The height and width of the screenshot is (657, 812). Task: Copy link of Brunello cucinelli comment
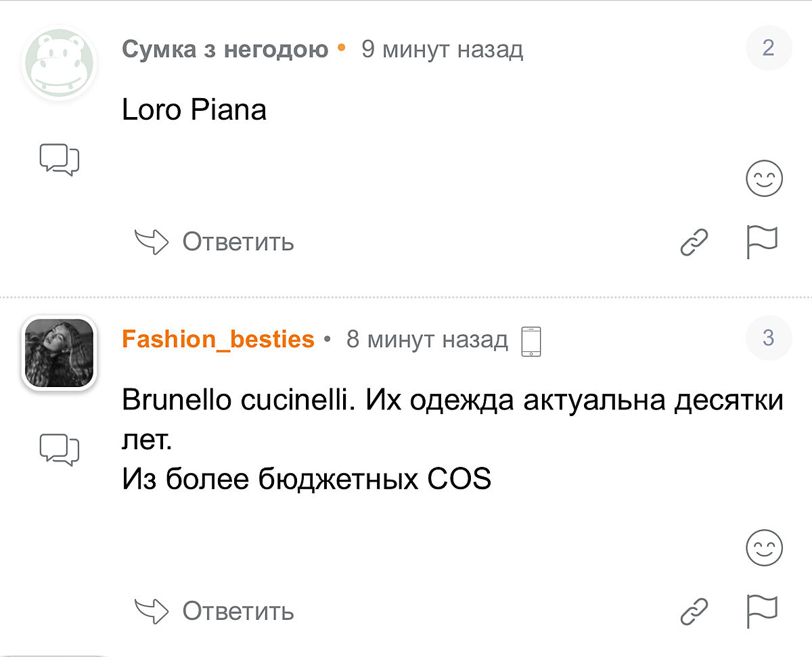pyautogui.click(x=694, y=611)
